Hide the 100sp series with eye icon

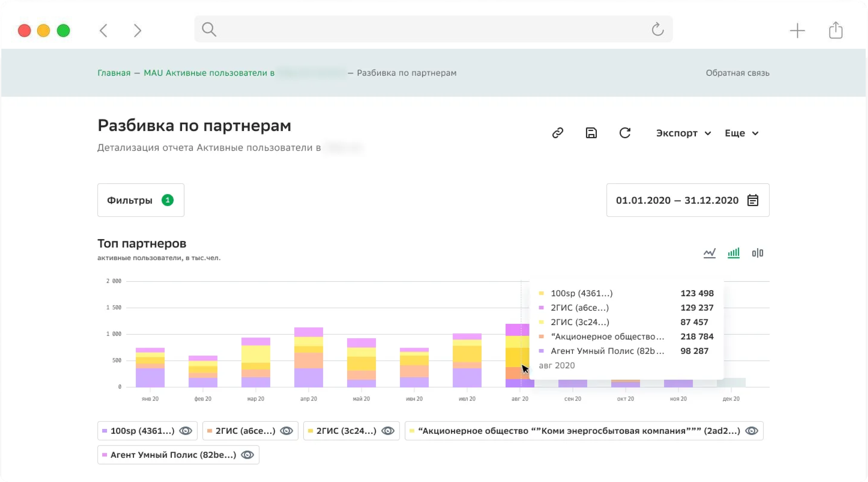click(x=185, y=431)
